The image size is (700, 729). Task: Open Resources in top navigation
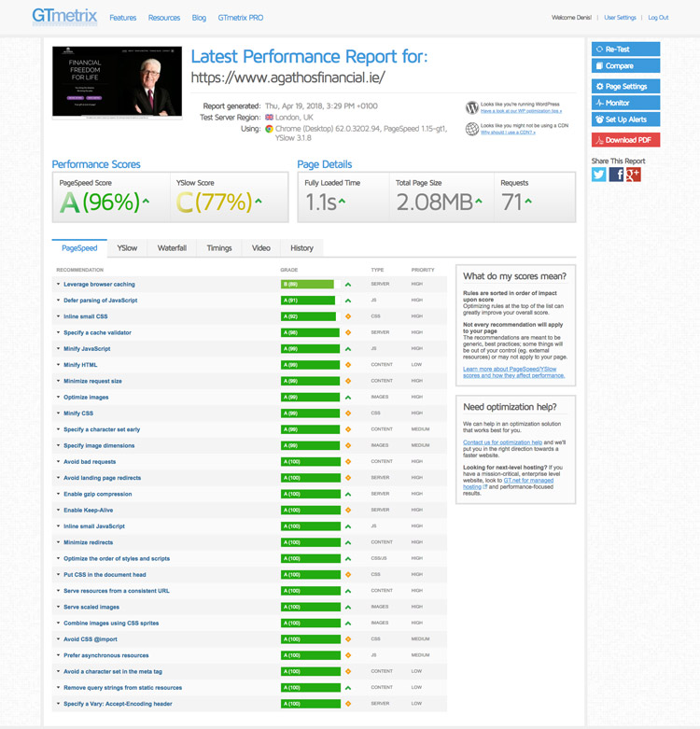click(x=164, y=18)
